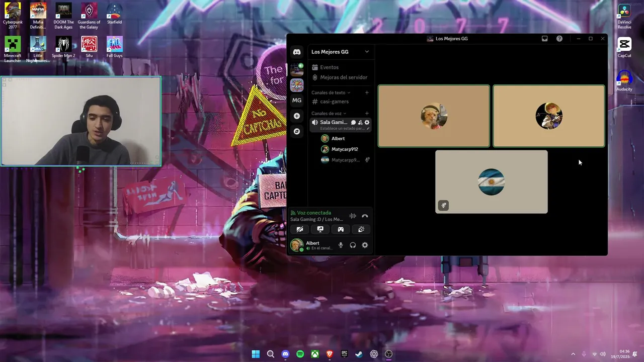Image resolution: width=644 pixels, height=362 pixels.
Task: Open Audacity desktop icon
Action: pos(624,81)
